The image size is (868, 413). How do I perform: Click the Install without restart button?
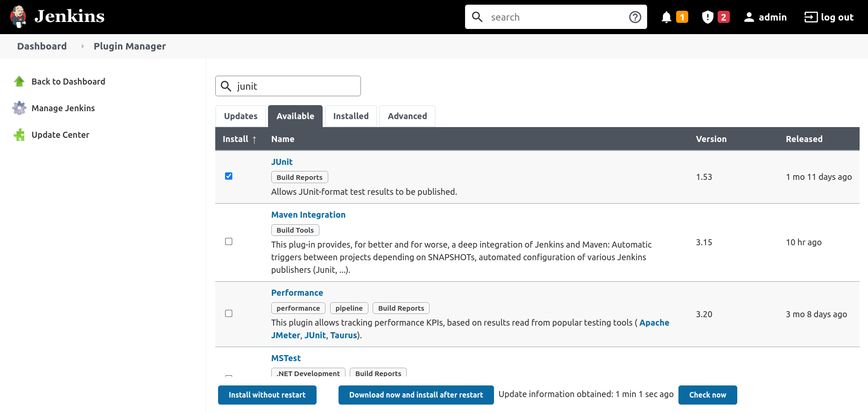point(267,395)
